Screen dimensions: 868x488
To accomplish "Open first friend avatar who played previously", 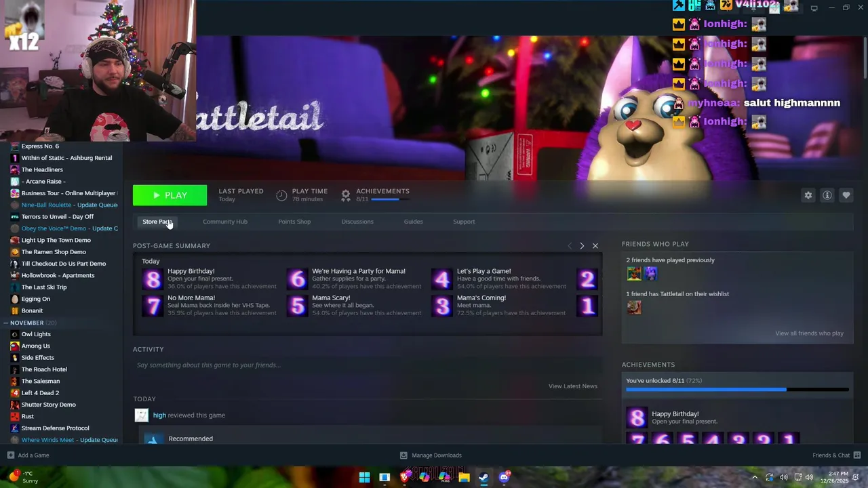I will pyautogui.click(x=634, y=274).
